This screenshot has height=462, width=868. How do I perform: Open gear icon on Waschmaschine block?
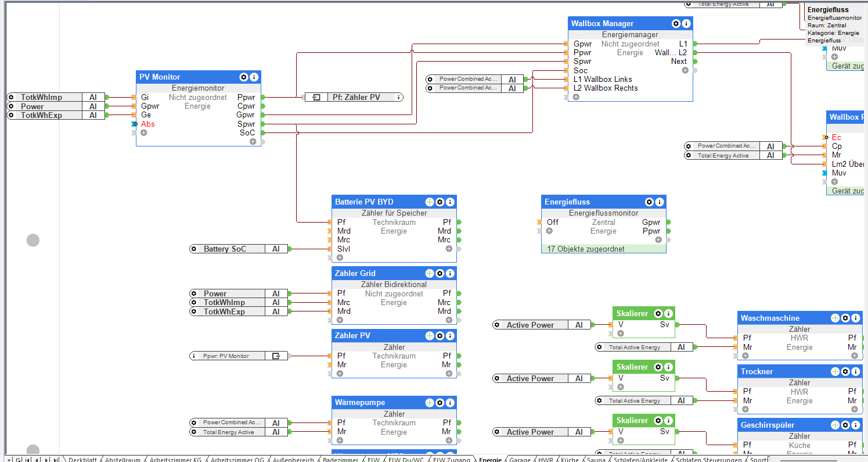[845, 318]
